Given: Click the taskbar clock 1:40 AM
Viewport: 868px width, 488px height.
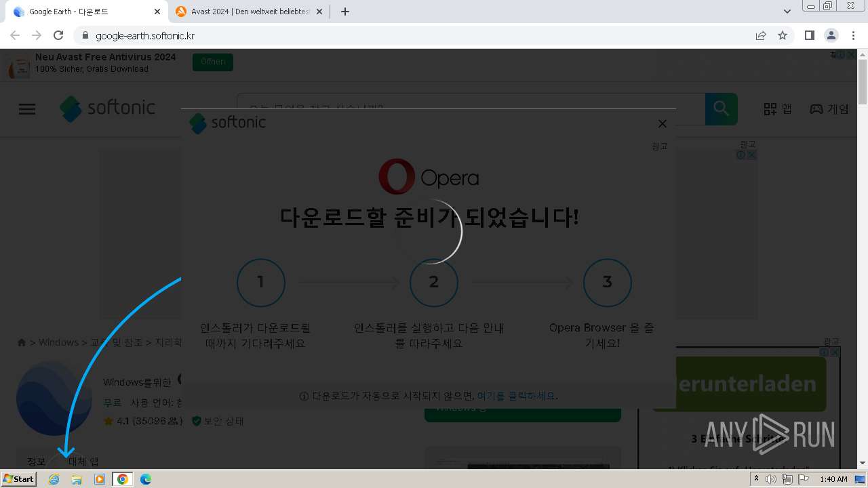Looking at the screenshot, I should pyautogui.click(x=833, y=479).
